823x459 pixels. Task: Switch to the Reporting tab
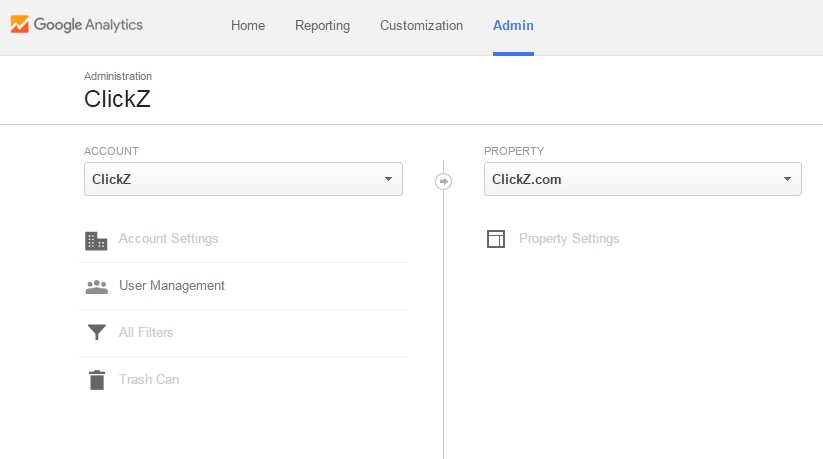(322, 26)
